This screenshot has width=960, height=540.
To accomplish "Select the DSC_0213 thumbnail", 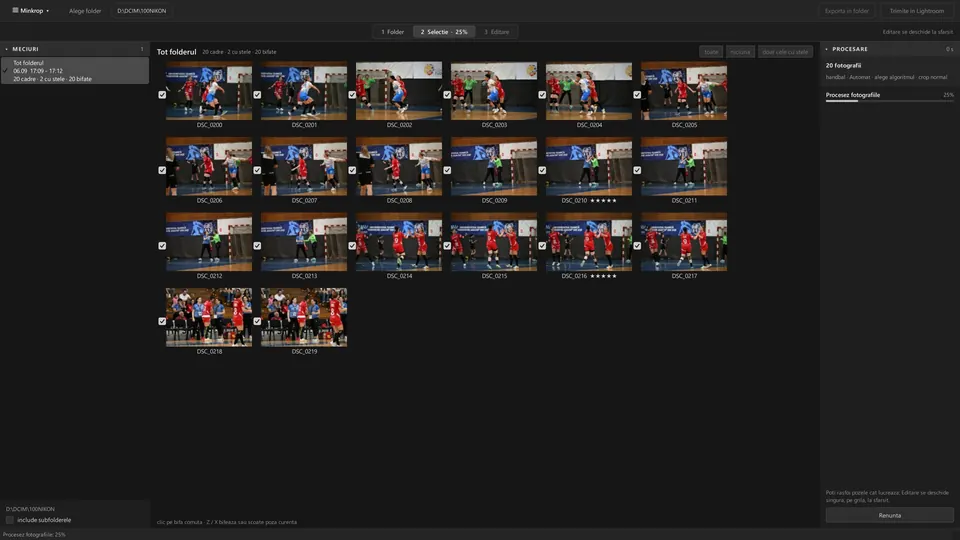I will pyautogui.click(x=304, y=242).
